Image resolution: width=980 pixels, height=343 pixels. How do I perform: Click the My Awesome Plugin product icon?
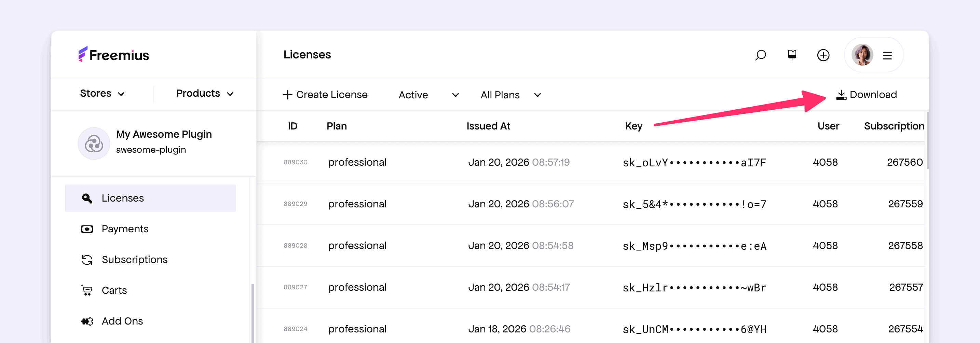point(94,143)
